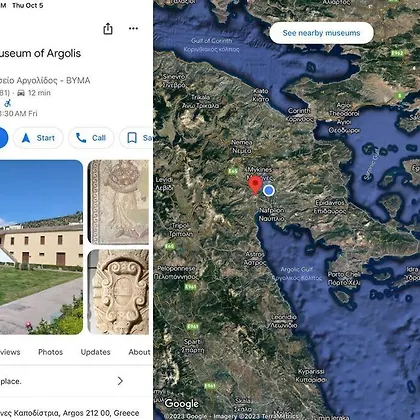Click the wheelchair accessibility icon
This screenshot has height=420, width=420.
coord(8,103)
